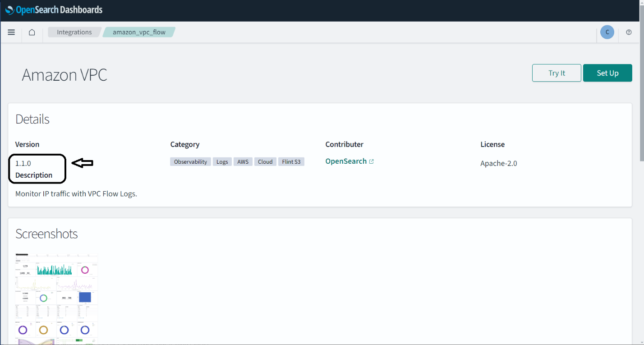Open the OpenSearch contributor link
644x345 pixels.
pyautogui.click(x=346, y=161)
